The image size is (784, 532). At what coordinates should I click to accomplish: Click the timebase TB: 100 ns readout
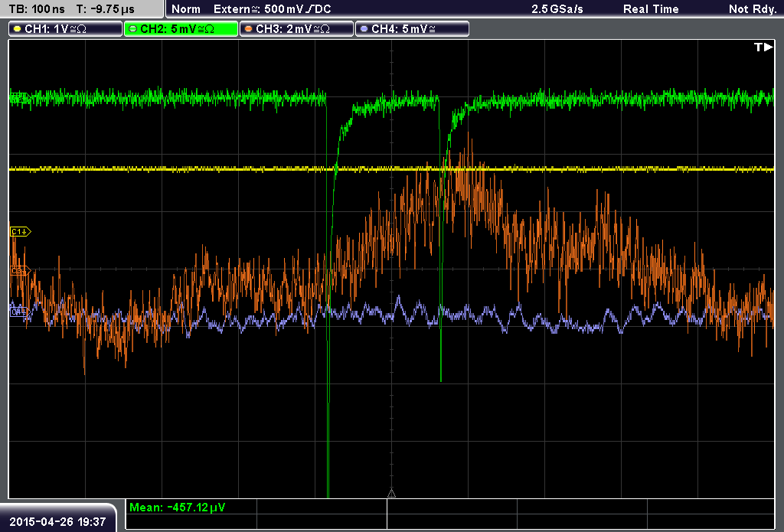37,9
